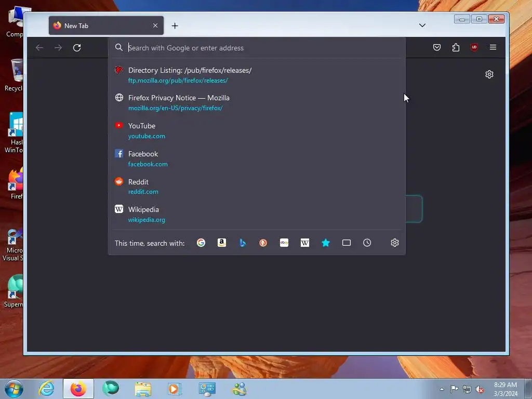532x399 pixels.
Task: Close the New Tab tab
Action: click(155, 25)
